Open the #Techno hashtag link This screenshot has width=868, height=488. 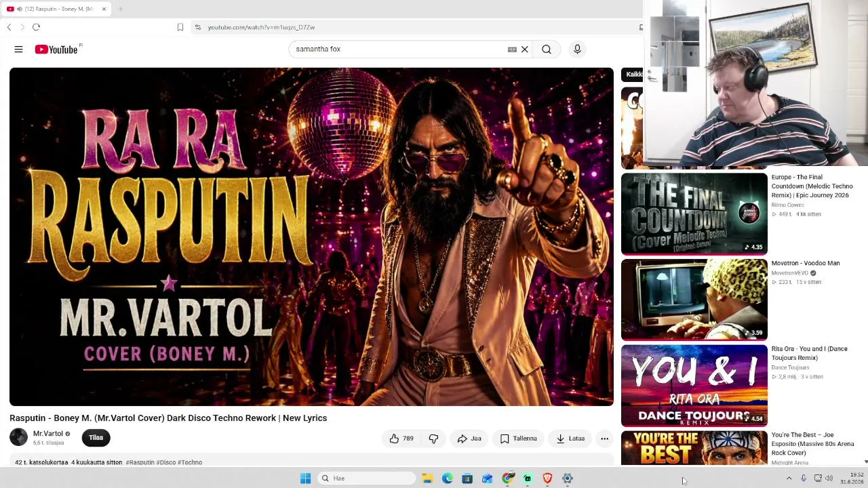(190, 462)
